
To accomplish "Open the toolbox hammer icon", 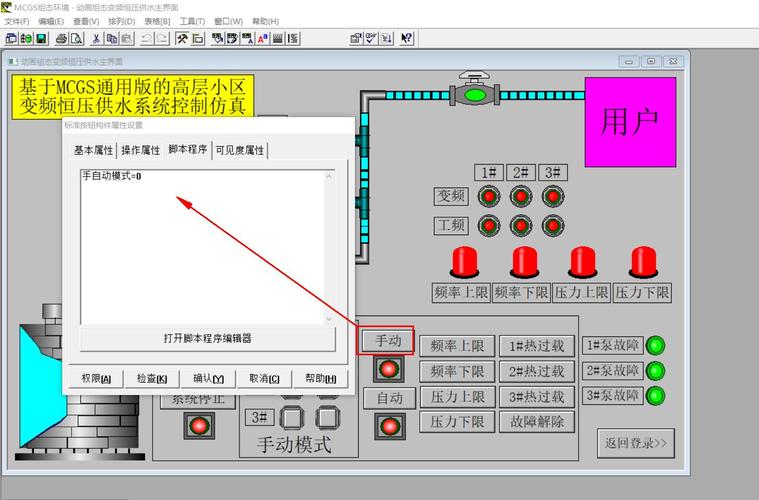I will pos(182,39).
